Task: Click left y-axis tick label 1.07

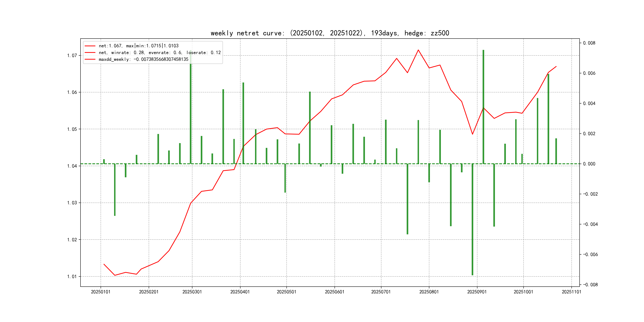Action: tap(72, 55)
